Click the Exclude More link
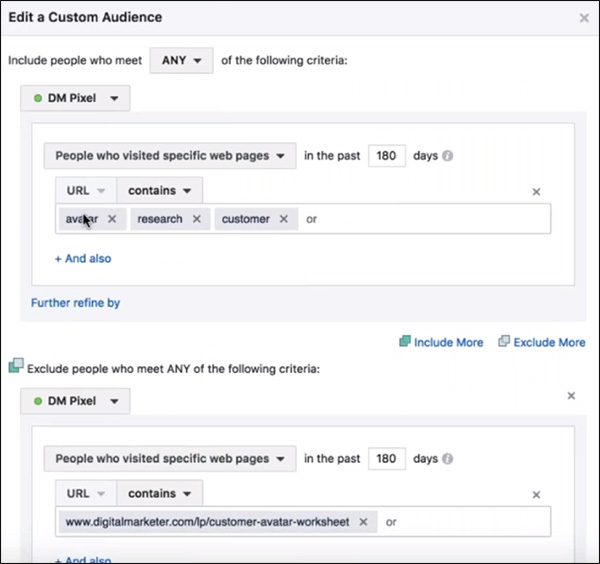600x564 pixels. pyautogui.click(x=549, y=342)
